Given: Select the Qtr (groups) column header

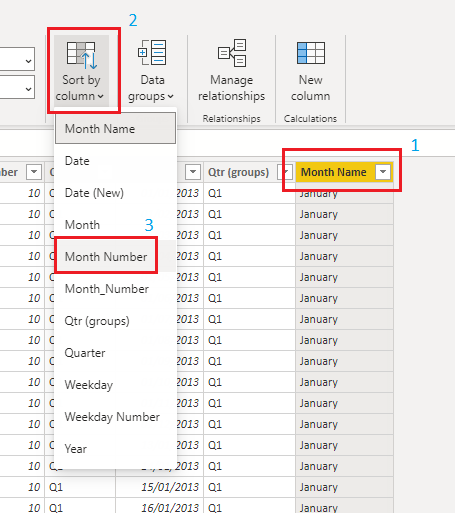Looking at the screenshot, I should click(x=249, y=172).
